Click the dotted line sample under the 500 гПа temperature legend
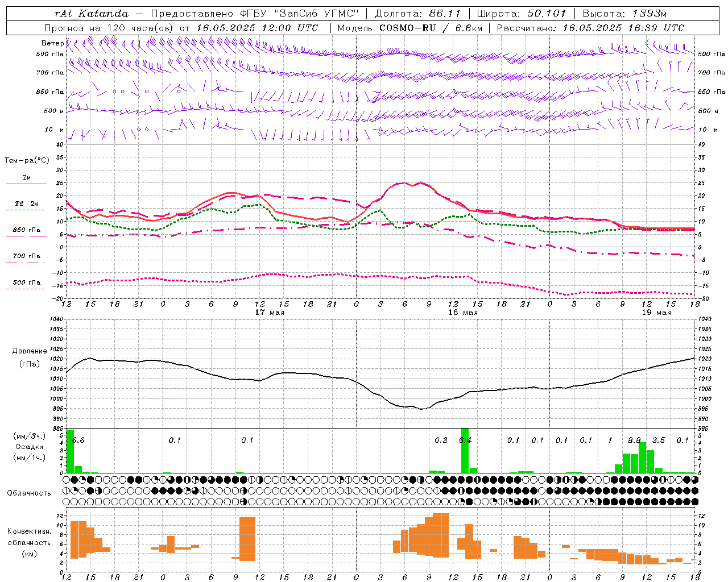 tap(26, 289)
